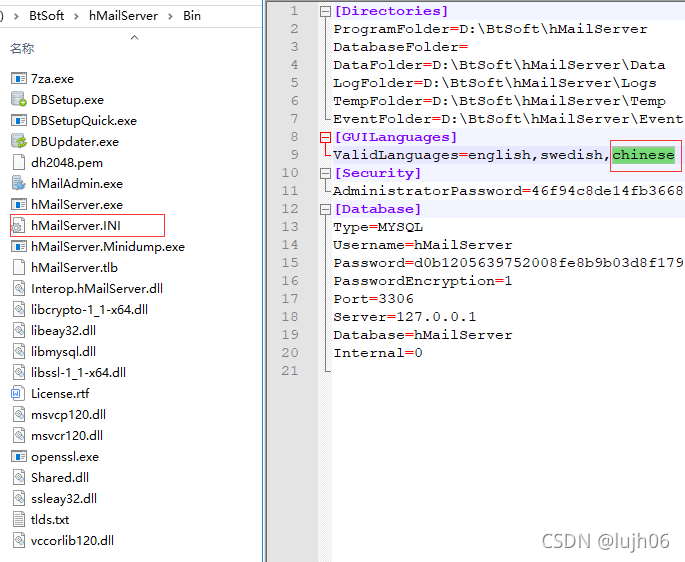The height and width of the screenshot is (562, 685).
Task: Select the file name libmysql.dll
Action: coord(63,351)
